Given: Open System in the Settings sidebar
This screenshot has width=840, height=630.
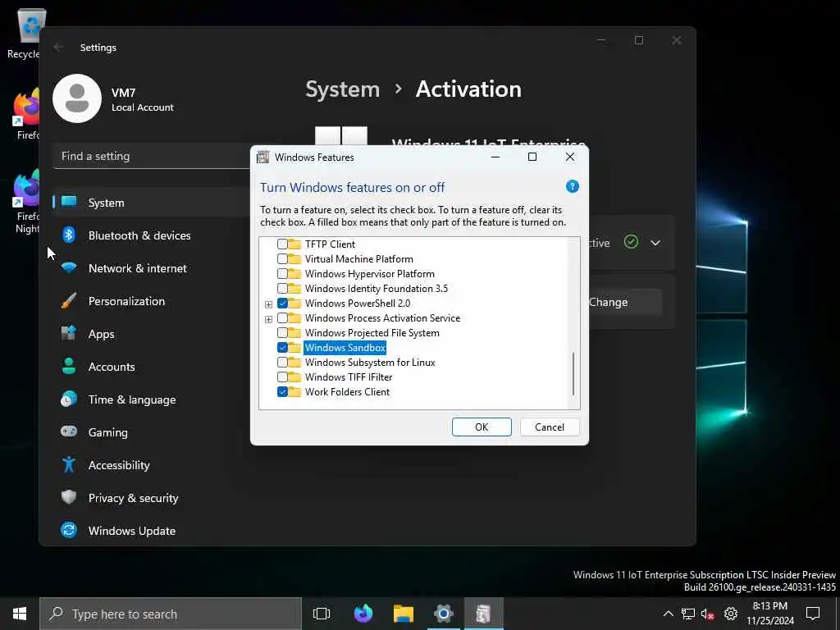Looking at the screenshot, I should (150, 203).
